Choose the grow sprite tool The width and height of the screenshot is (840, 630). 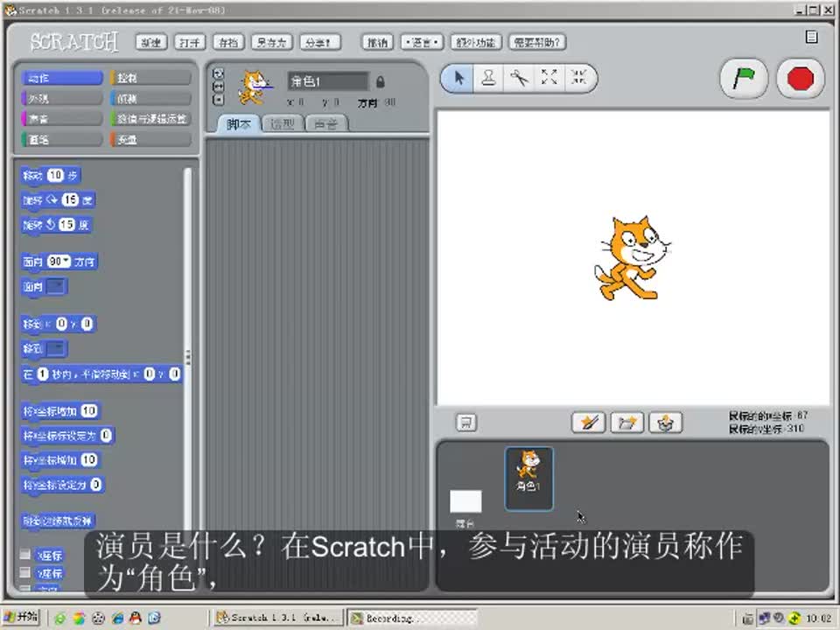[x=549, y=78]
